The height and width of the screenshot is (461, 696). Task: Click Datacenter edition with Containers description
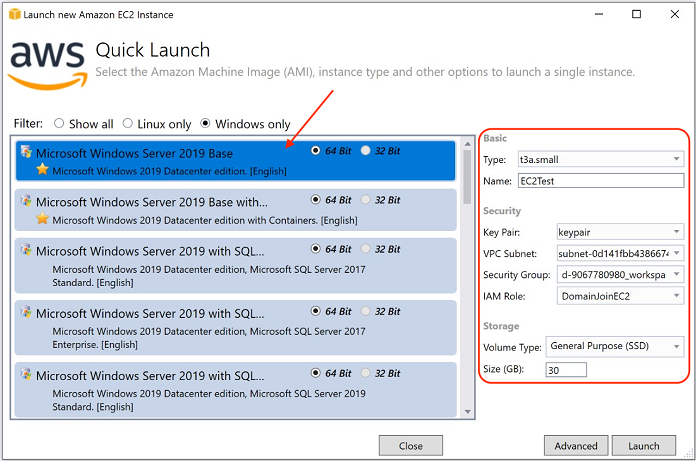tap(205, 220)
